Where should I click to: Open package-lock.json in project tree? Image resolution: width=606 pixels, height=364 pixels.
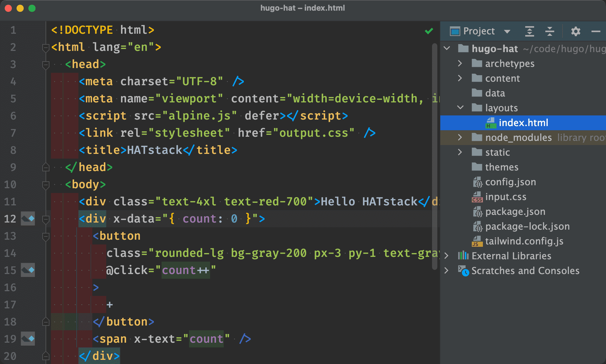pos(527,226)
